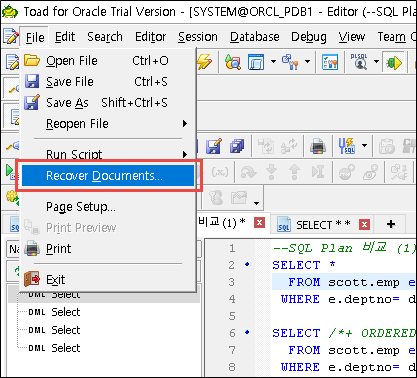Click the line 6 gutter marker dot

[247, 332]
